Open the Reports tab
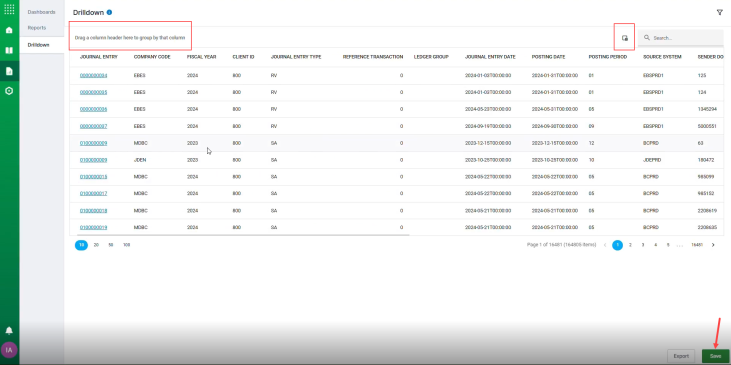 37,28
